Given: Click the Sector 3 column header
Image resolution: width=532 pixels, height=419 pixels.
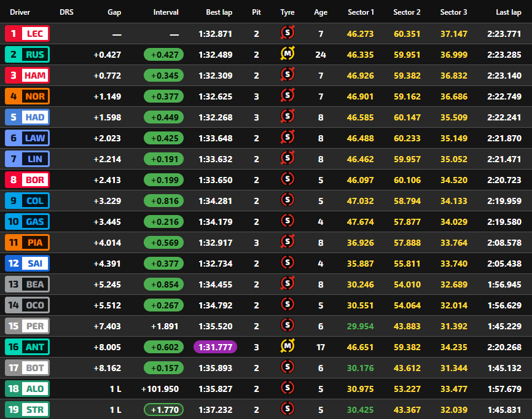Looking at the screenshot, I should click(x=453, y=12).
